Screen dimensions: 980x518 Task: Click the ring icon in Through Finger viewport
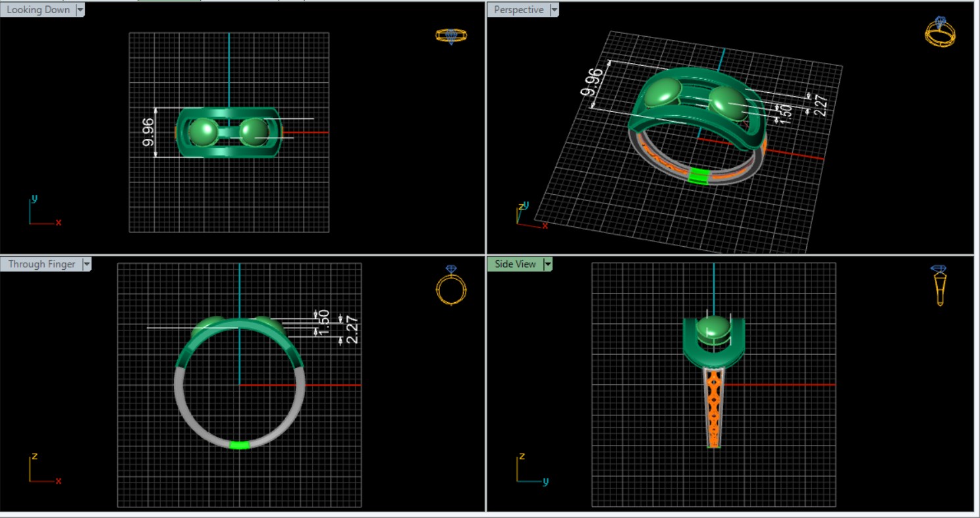point(451,286)
